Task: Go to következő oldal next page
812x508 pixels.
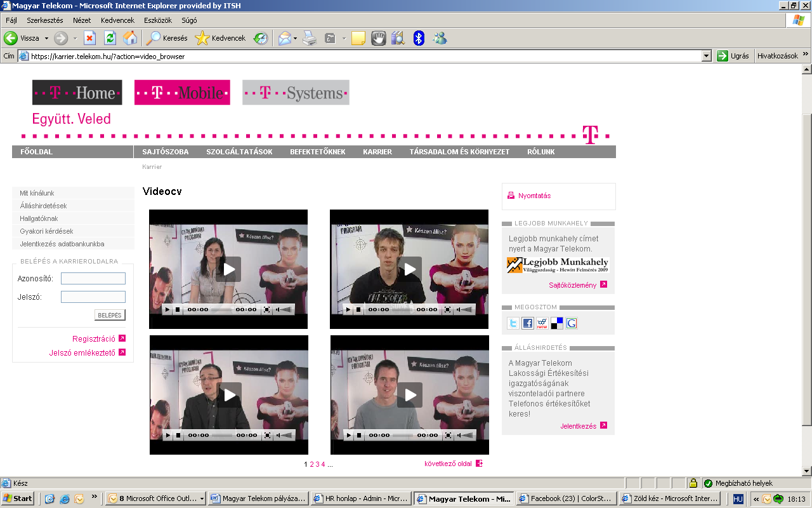Action: point(449,464)
